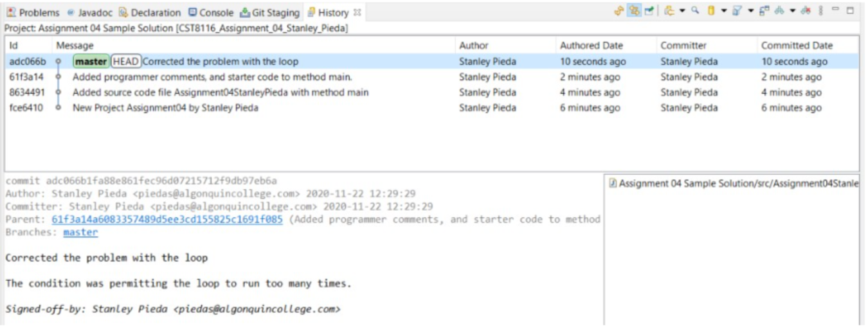Select commit adc066b in history list

[431, 62]
